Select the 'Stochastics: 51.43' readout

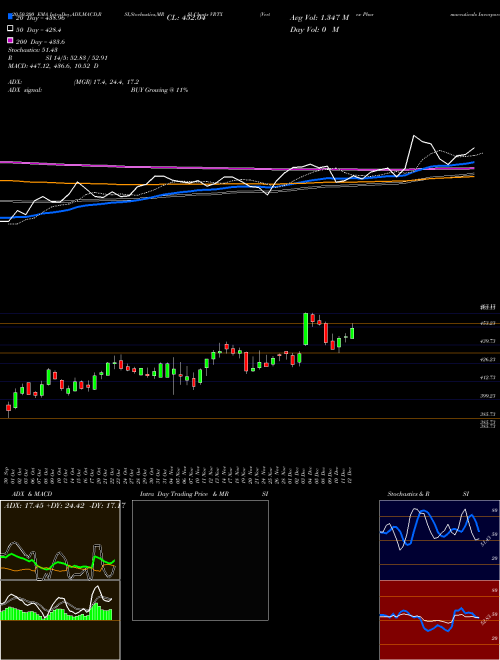pos(32,51)
